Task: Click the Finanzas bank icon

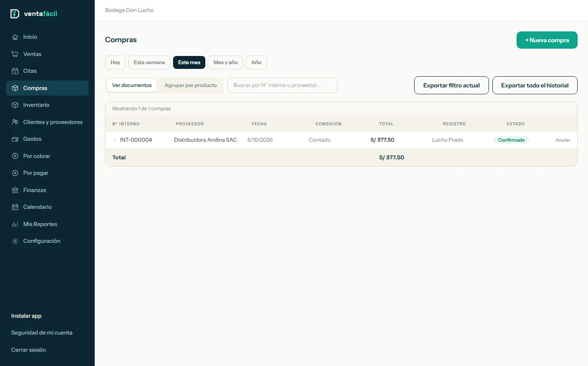Action: (15, 190)
